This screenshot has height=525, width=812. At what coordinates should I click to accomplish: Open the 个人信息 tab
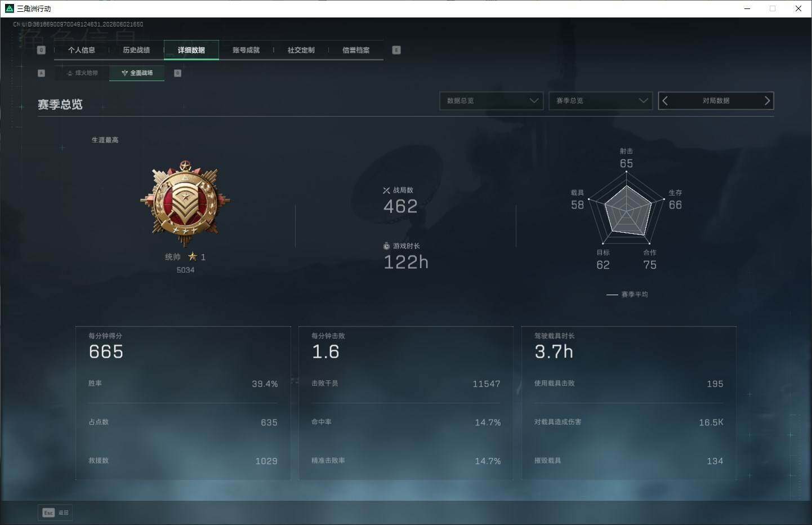click(x=81, y=50)
